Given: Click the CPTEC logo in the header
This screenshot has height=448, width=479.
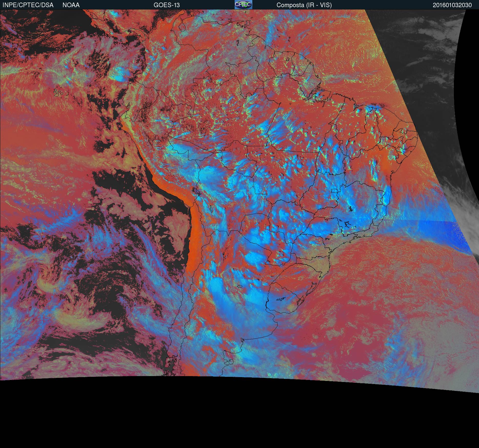Looking at the screenshot, I should [243, 5].
